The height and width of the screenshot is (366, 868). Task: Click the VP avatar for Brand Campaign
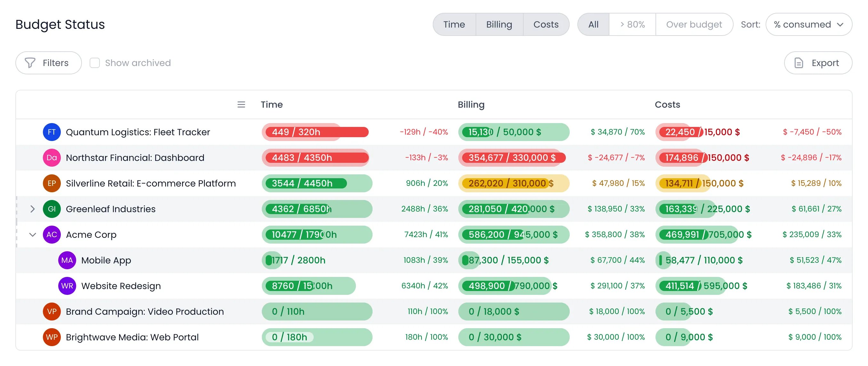coord(52,311)
